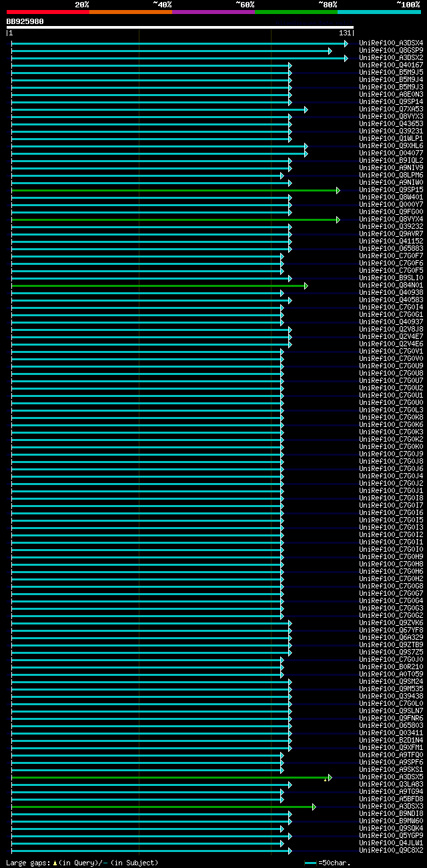This screenshot has width=427, height=868.
Task: Select the UniRef100_Q9AVR7 label
Action: tap(391, 234)
